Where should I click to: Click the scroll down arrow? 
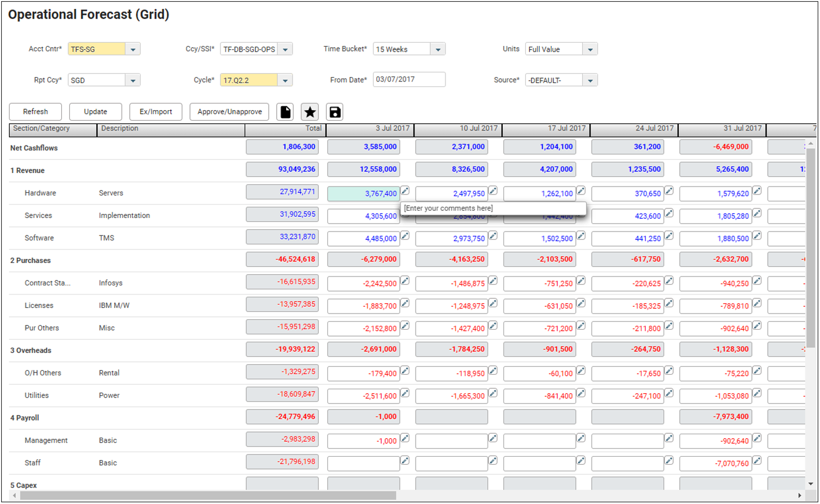pyautogui.click(x=810, y=484)
